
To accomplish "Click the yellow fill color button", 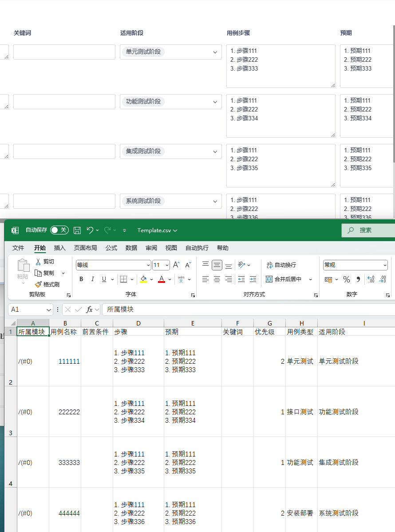I will (x=143, y=279).
